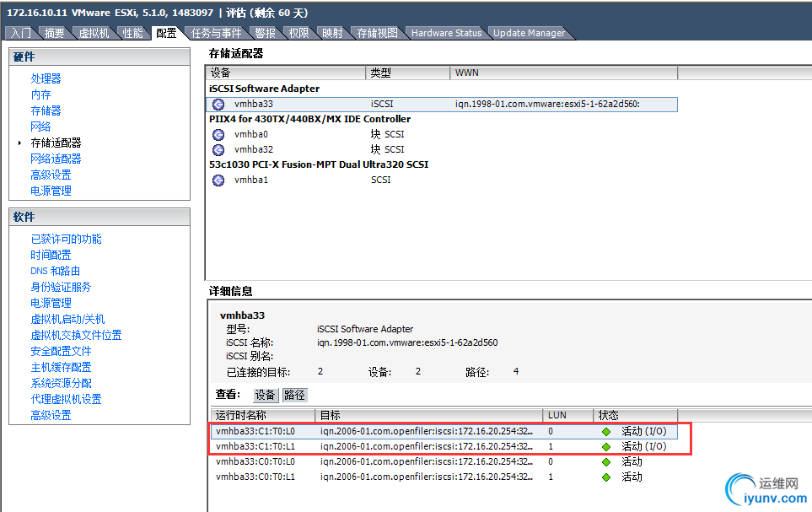812x512 pixels.
Task: Open 电源管理 under hardware section
Action: pos(51,191)
